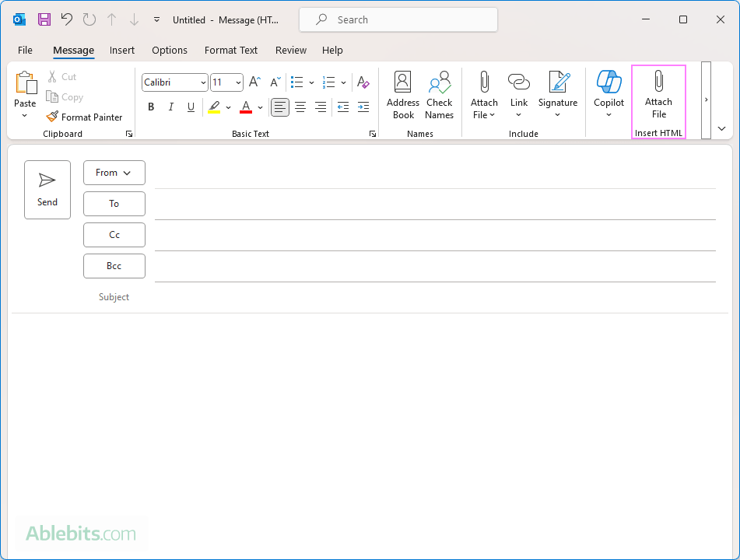Toggle Italic formatting
740x560 pixels.
pos(171,107)
